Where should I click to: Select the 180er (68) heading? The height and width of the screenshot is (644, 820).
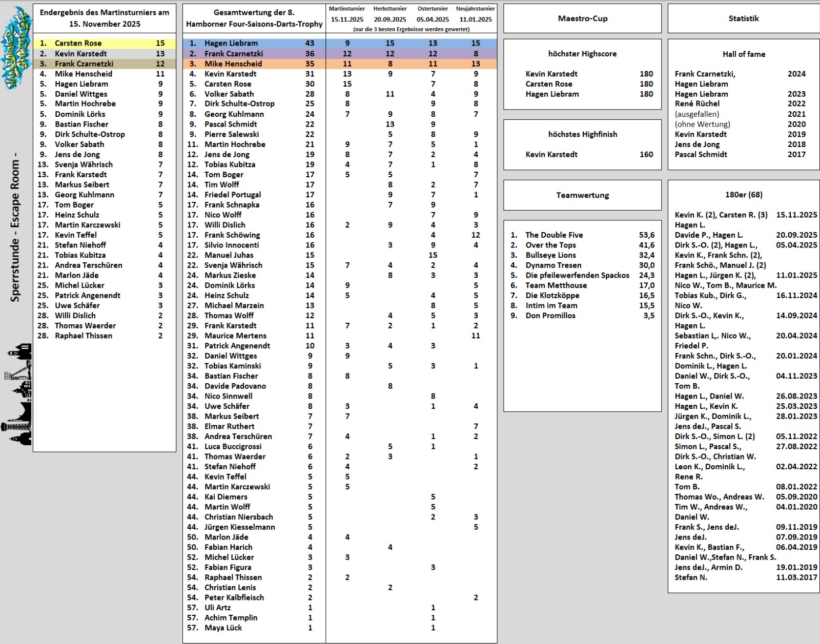(743, 195)
